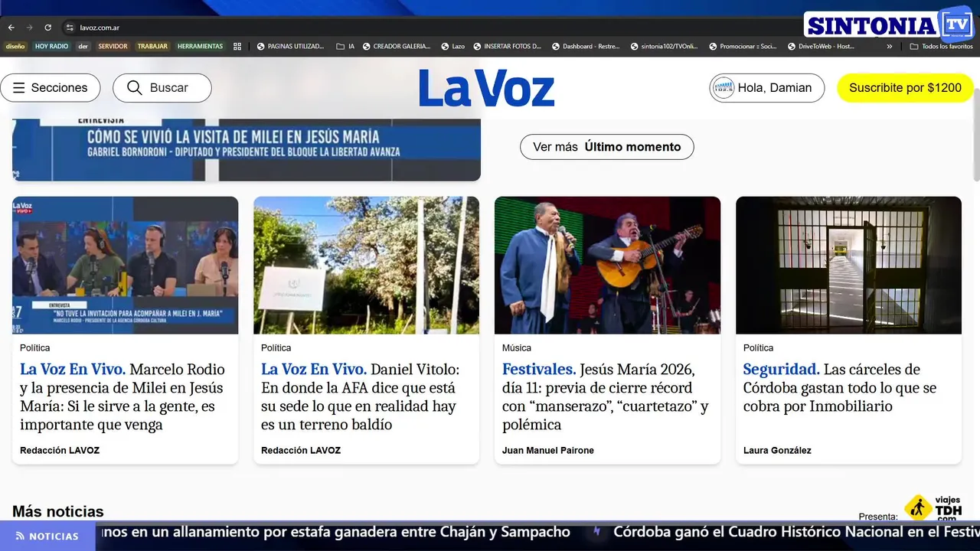Open the prison corridor photo
Viewport: 980px width, 551px height.
(848, 266)
